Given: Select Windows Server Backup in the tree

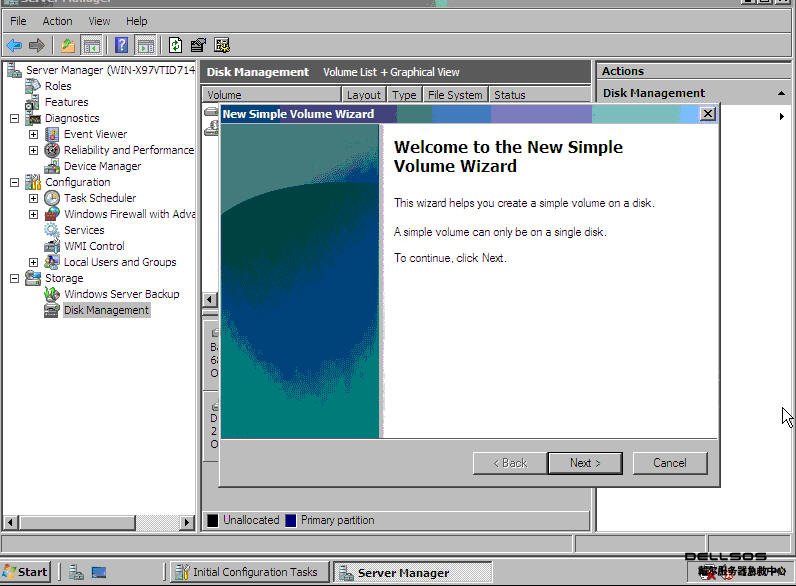Looking at the screenshot, I should click(x=122, y=294).
